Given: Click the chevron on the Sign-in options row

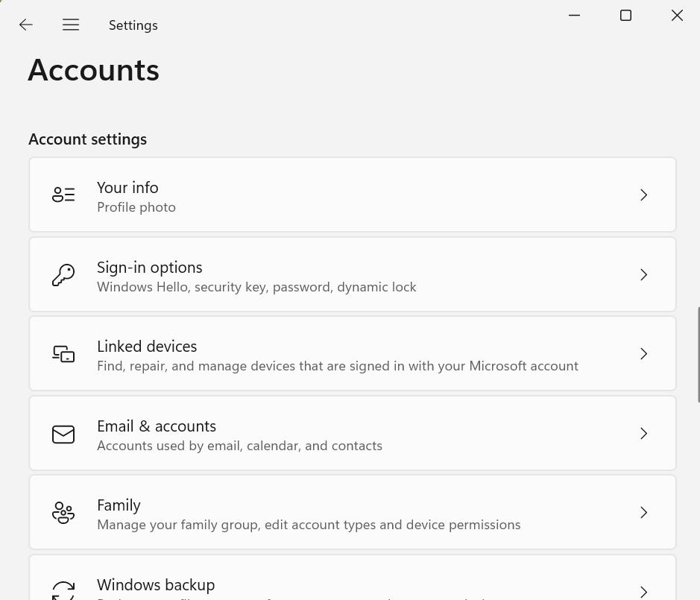Looking at the screenshot, I should tap(643, 274).
